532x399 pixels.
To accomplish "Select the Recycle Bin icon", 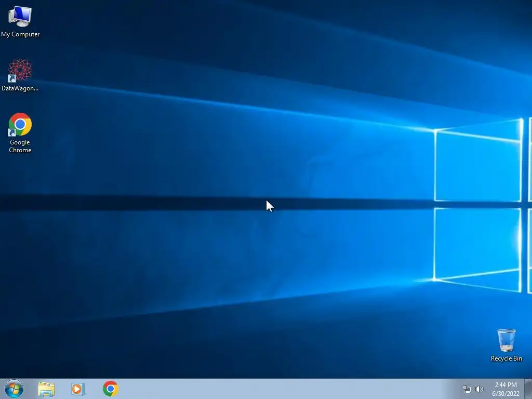I will pos(506,345).
